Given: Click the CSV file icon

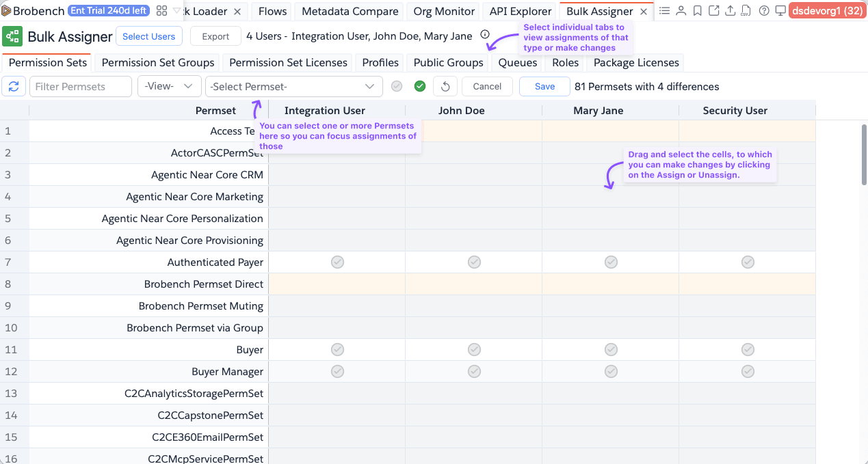Looking at the screenshot, I should point(746,11).
